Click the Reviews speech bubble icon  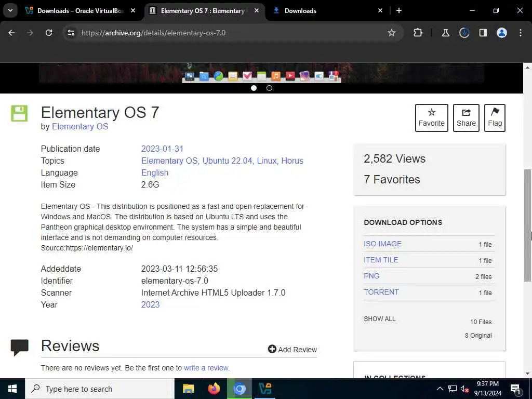click(19, 347)
